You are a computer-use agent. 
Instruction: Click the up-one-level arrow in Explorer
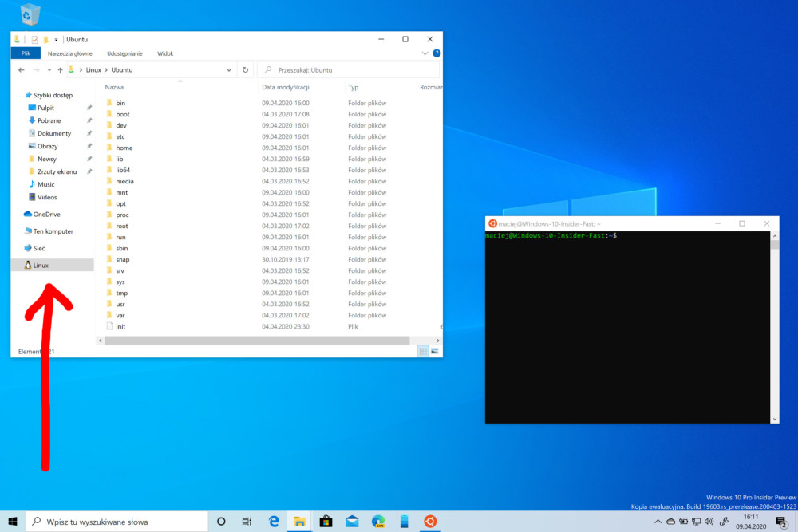tap(60, 69)
